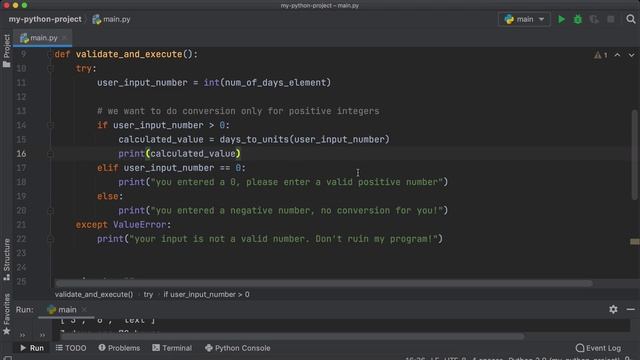
Task: Click 'your input is not a valid number' string
Action: point(284,239)
